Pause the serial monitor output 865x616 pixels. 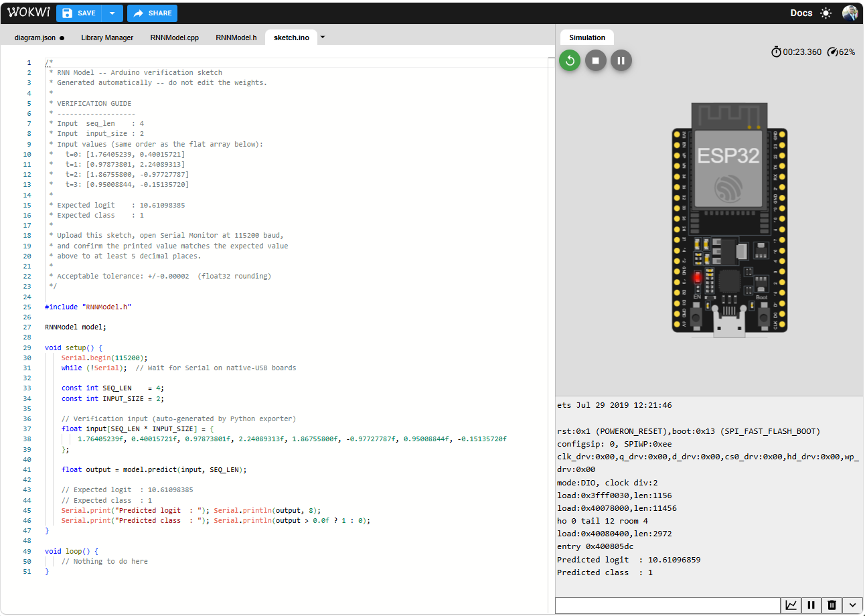pos(811,605)
